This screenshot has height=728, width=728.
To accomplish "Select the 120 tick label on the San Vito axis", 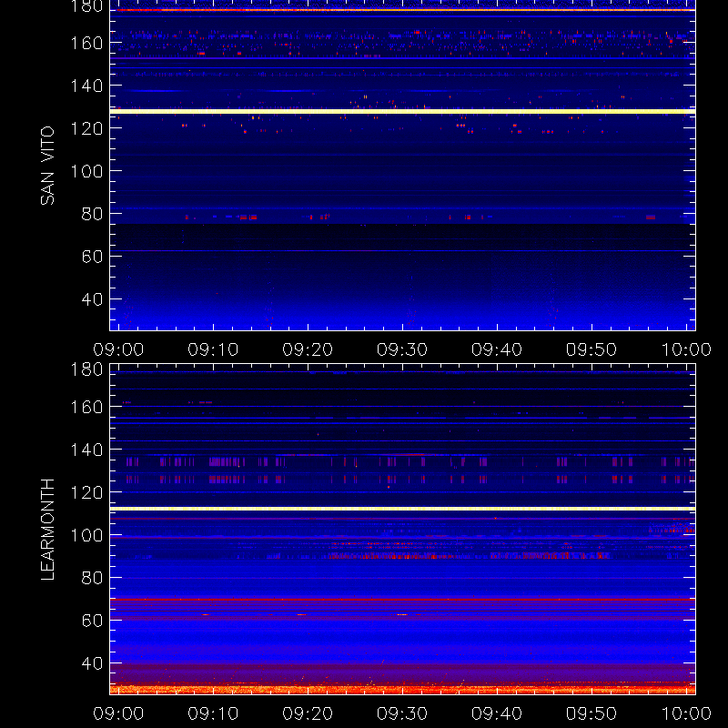I will coord(86,128).
